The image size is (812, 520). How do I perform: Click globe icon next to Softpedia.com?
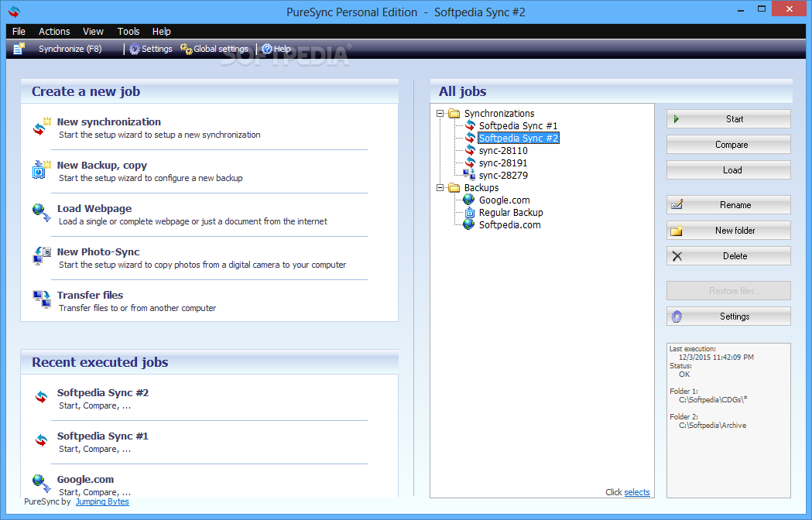[468, 224]
